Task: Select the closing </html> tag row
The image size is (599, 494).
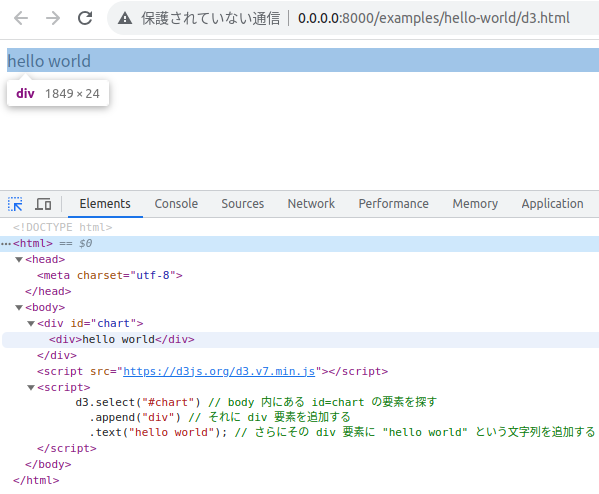Action: pyautogui.click(x=36, y=481)
